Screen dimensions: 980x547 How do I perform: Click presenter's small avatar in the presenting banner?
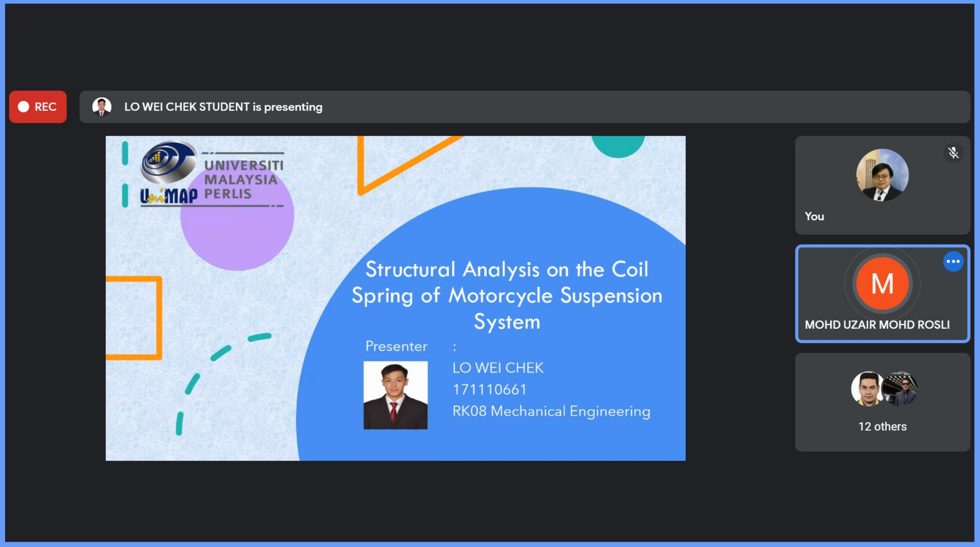tap(102, 107)
